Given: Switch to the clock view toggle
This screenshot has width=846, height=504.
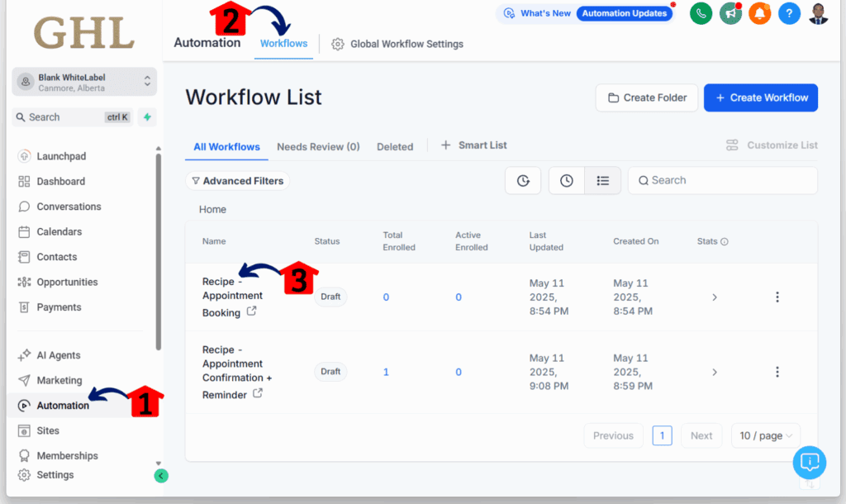Looking at the screenshot, I should [x=567, y=181].
